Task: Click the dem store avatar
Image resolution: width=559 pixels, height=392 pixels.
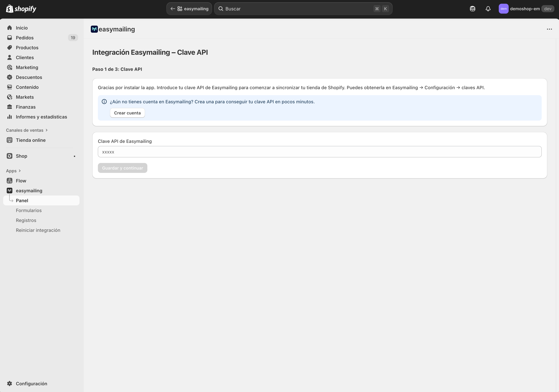Action: click(x=503, y=9)
